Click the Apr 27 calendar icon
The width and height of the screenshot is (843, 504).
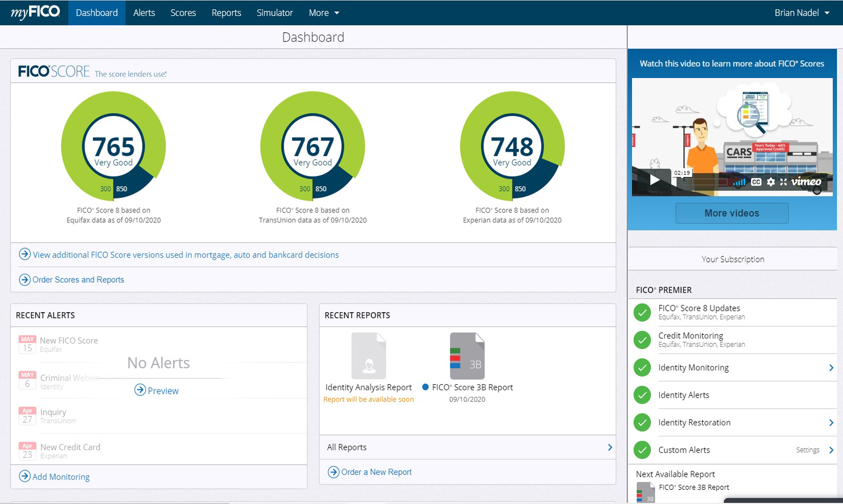coord(27,415)
